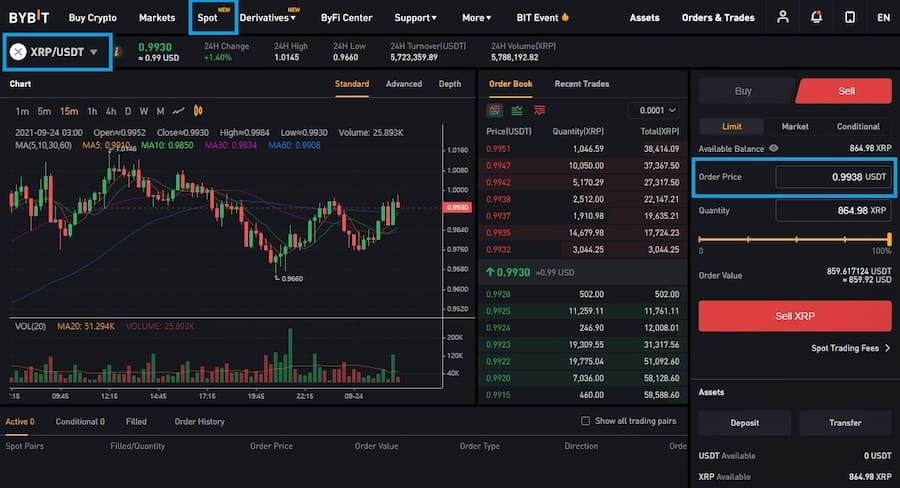The width and height of the screenshot is (900, 488).
Task: Click the Sell XRP button
Action: (795, 316)
